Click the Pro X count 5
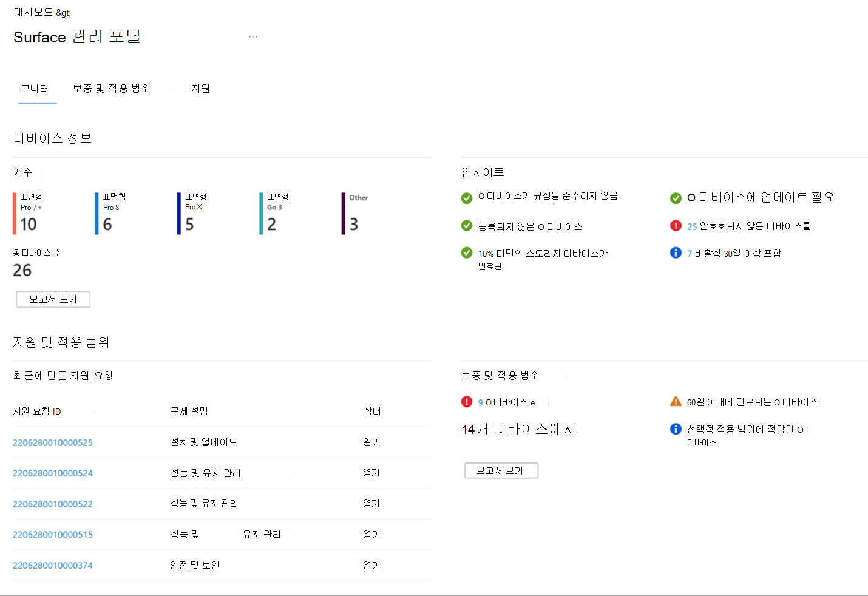This screenshot has height=596, width=868. (x=189, y=225)
